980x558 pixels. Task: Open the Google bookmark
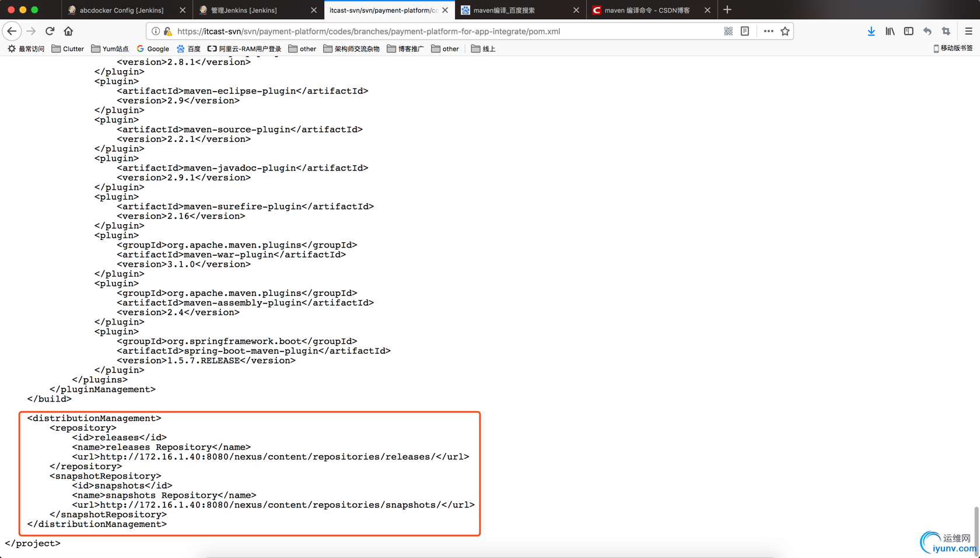[x=153, y=49]
